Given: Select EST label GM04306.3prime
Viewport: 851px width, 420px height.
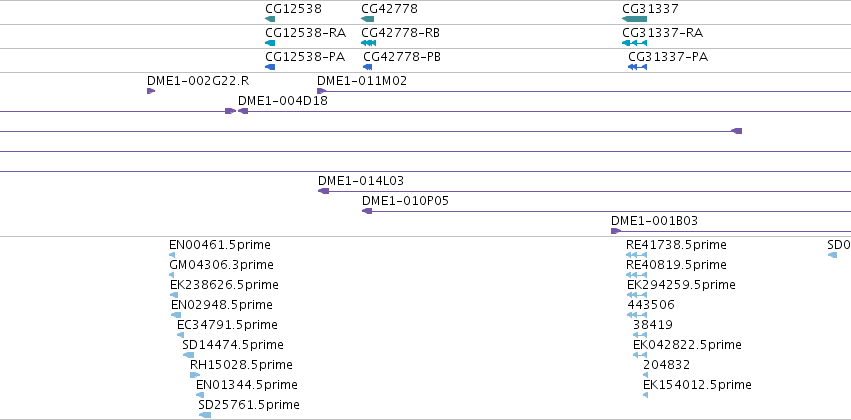Looking at the screenshot, I should click(221, 265).
